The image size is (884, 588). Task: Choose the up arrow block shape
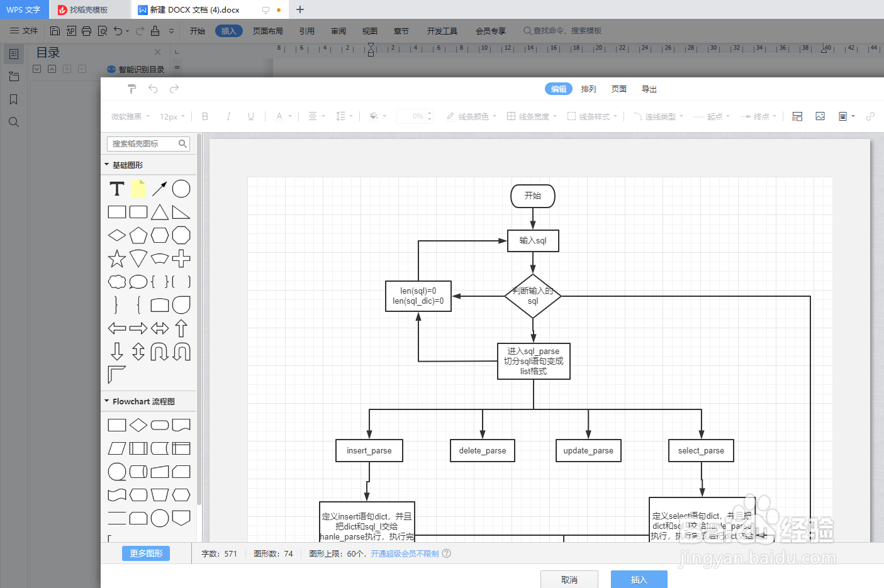pos(181,328)
